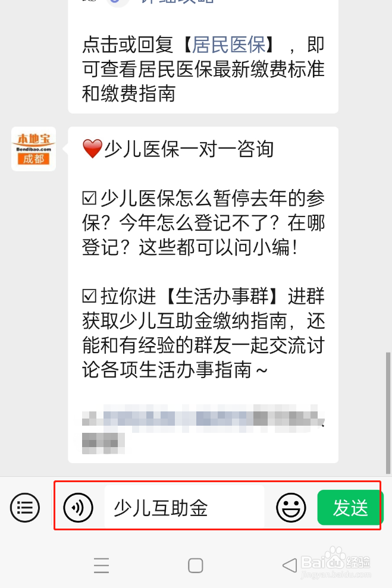
Task: Tap the Android home square
Action: pos(196,565)
